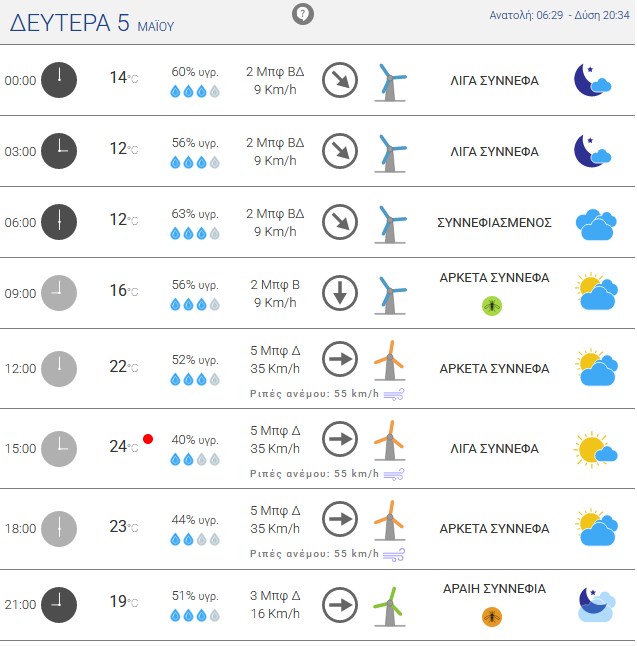Click the north wind arrow at 09:00
The image size is (637, 646).
point(340,293)
